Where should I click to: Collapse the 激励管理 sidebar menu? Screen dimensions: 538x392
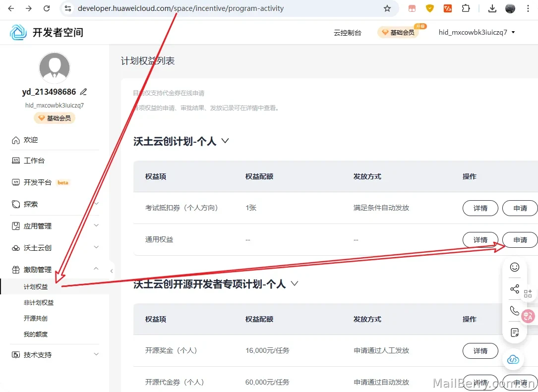(55, 270)
